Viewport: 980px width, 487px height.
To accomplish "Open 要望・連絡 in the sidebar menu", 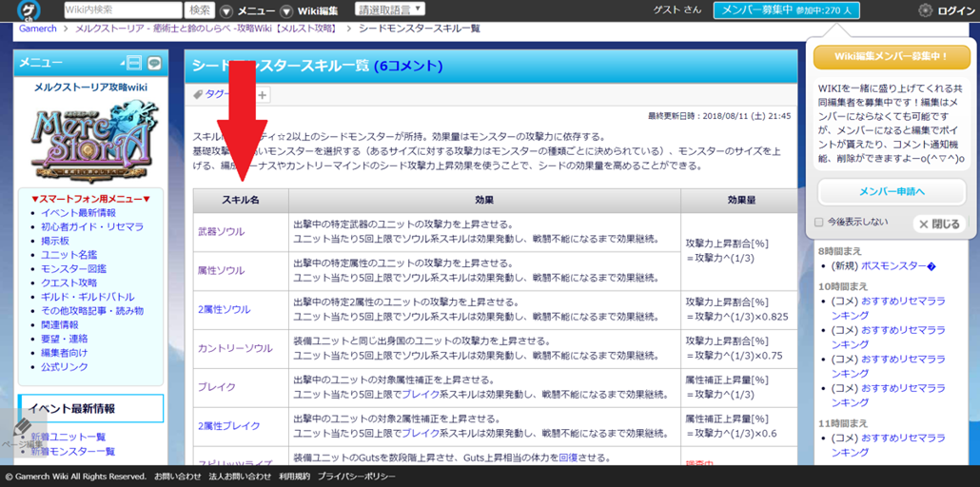I will 65,339.
